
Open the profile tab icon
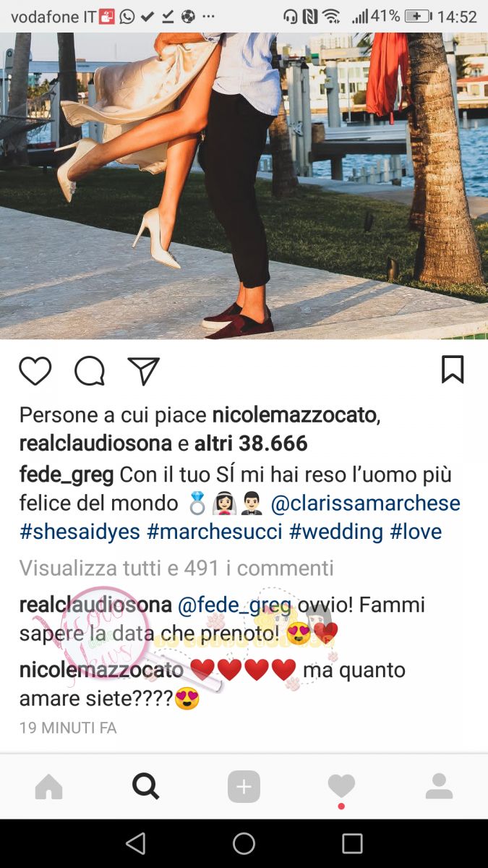(x=439, y=786)
